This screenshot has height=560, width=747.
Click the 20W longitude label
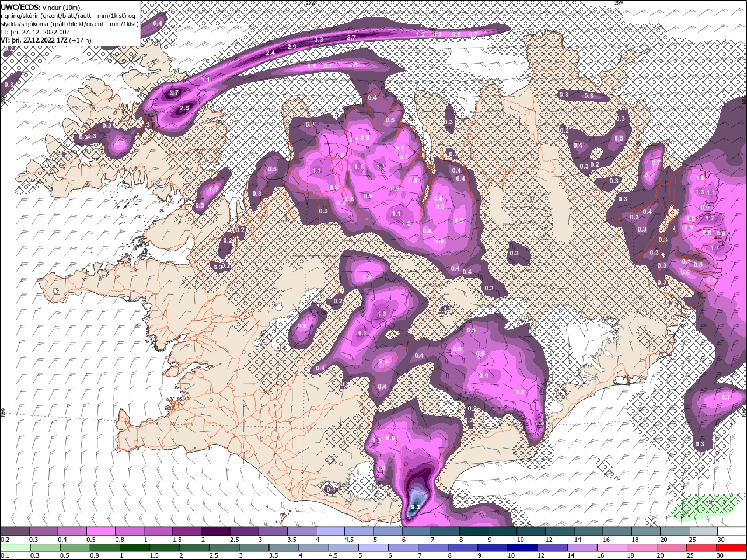tap(310, 2)
